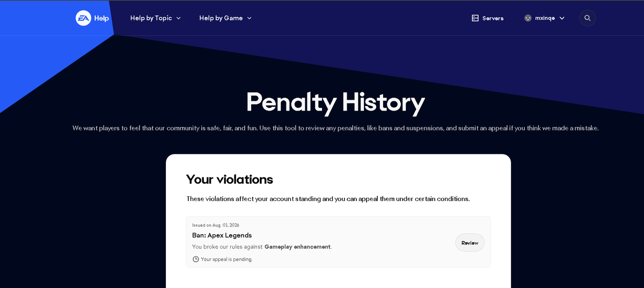Viewport: 644px width, 288px height.
Task: Click the Penalty History page heading
Action: tap(335, 102)
